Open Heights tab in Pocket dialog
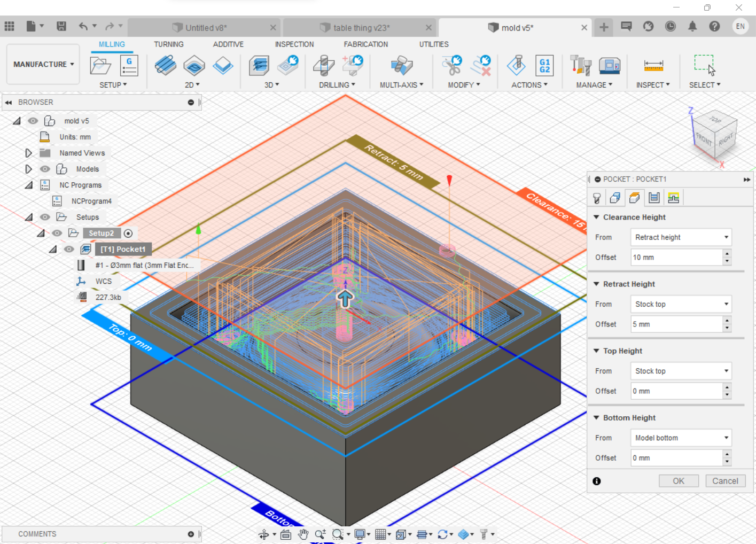 click(634, 198)
